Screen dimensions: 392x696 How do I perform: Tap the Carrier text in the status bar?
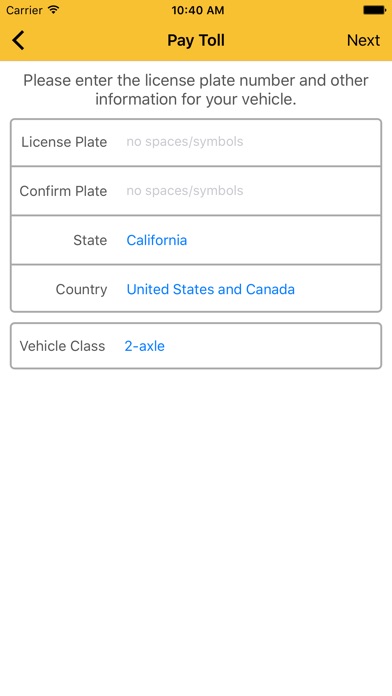[24, 10]
